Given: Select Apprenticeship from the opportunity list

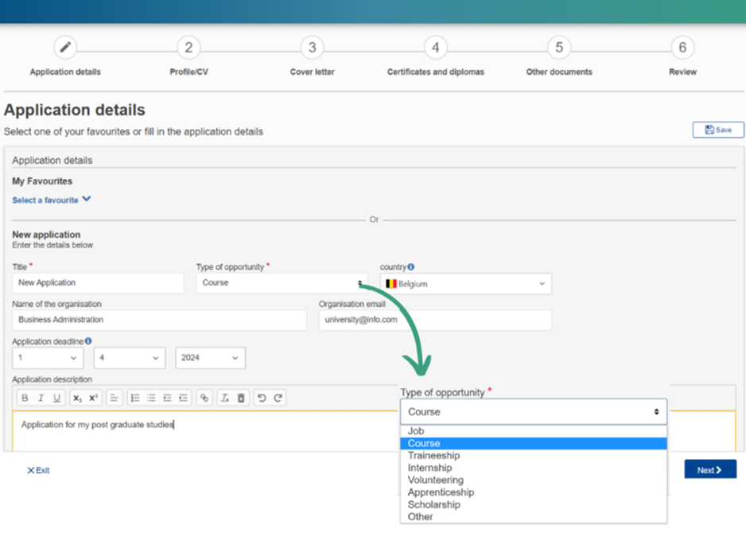Looking at the screenshot, I should pyautogui.click(x=534, y=492).
